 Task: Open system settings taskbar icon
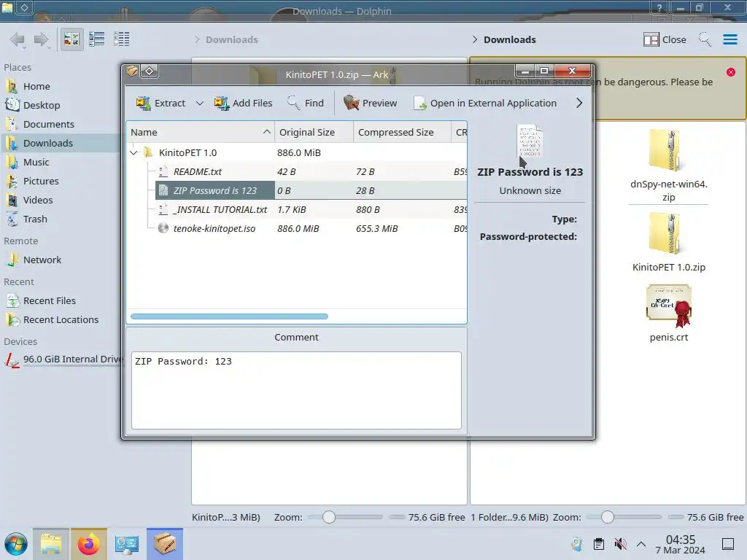coord(126,544)
